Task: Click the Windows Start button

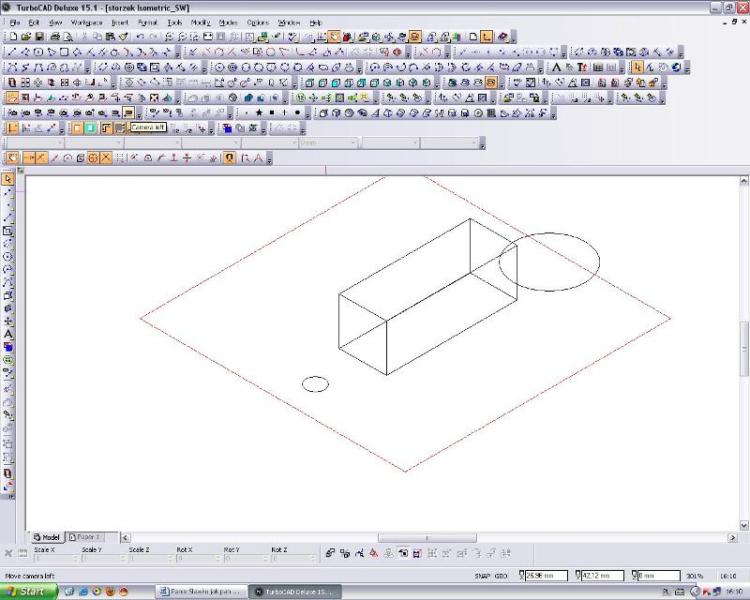Action: point(28,592)
